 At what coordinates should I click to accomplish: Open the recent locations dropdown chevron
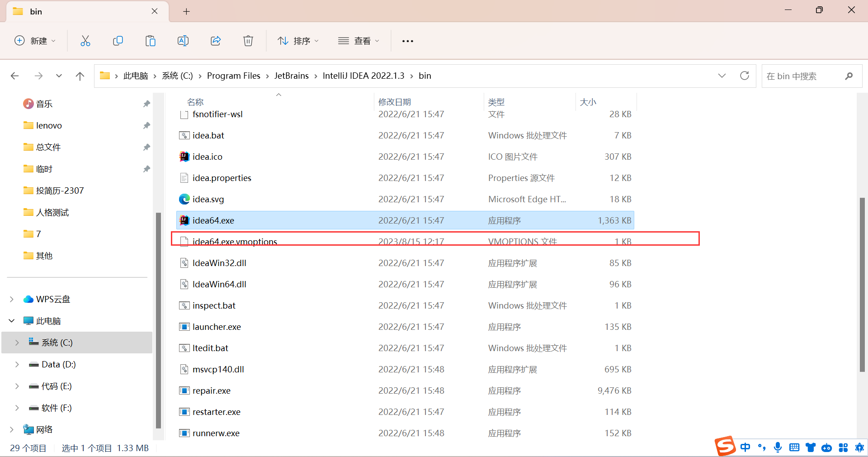59,76
